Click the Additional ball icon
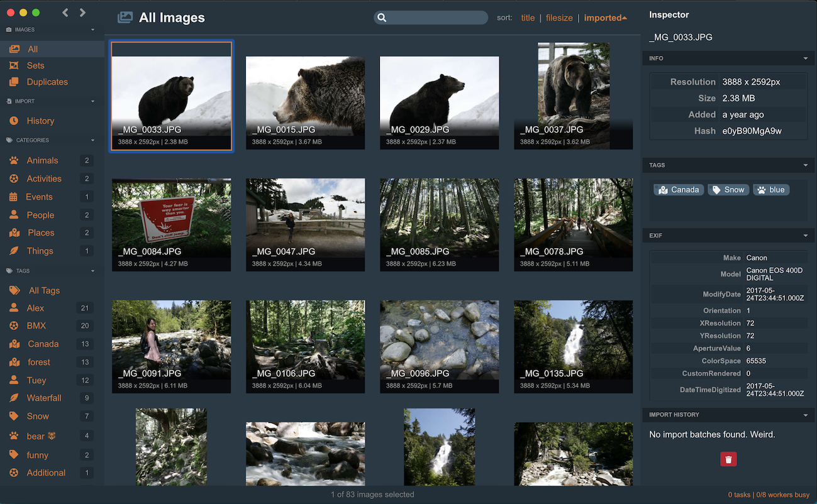This screenshot has height=504, width=817. click(x=14, y=473)
